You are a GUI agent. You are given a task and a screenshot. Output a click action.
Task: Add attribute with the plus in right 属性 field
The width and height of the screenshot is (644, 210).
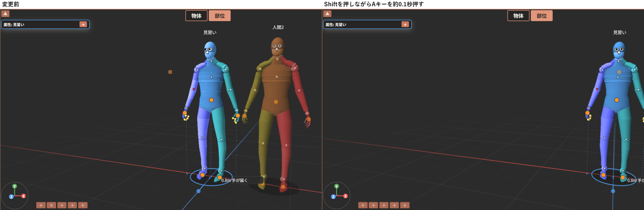tap(405, 25)
